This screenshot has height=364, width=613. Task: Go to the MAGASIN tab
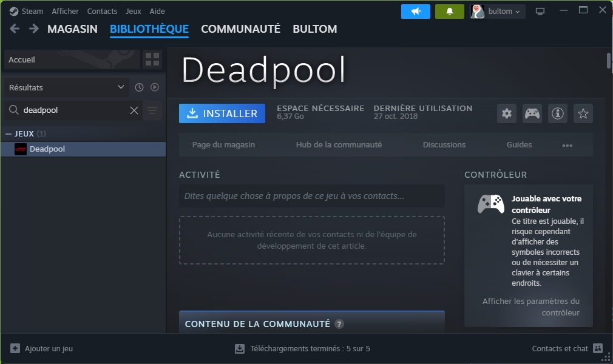pos(72,29)
